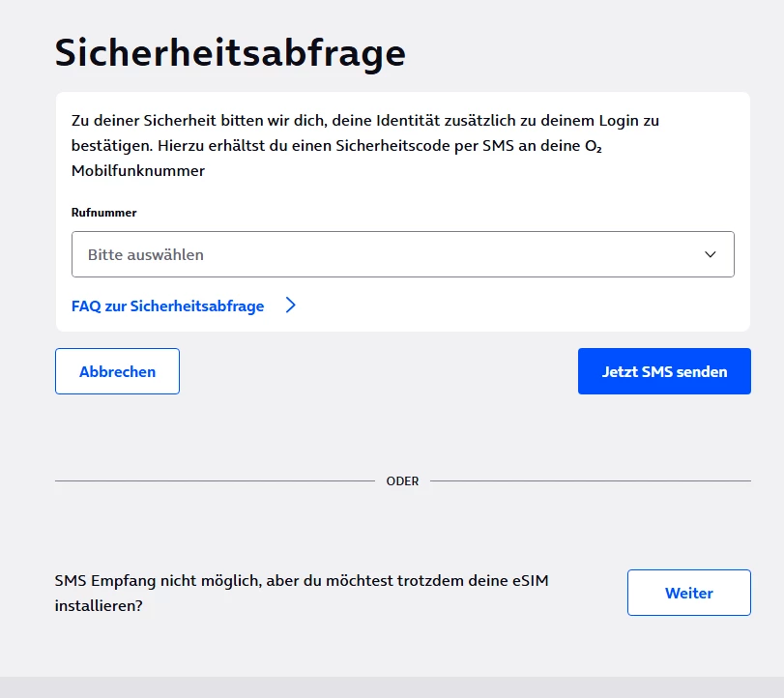The image size is (784, 698).
Task: Click the dark gray footer bar
Action: point(392,687)
